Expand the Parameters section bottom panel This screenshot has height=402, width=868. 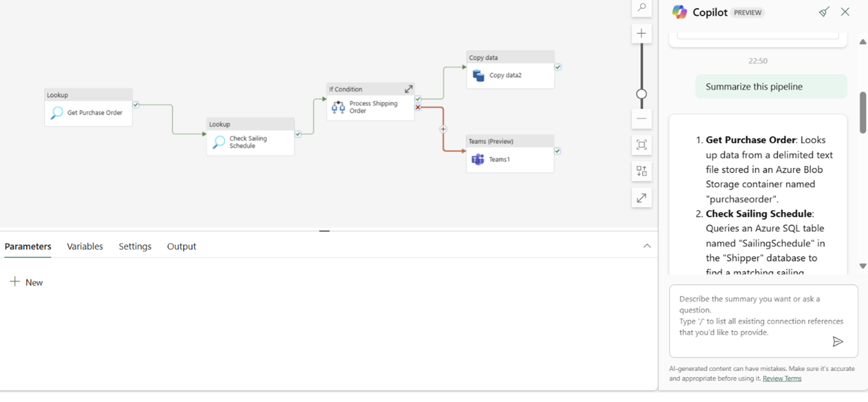point(647,246)
